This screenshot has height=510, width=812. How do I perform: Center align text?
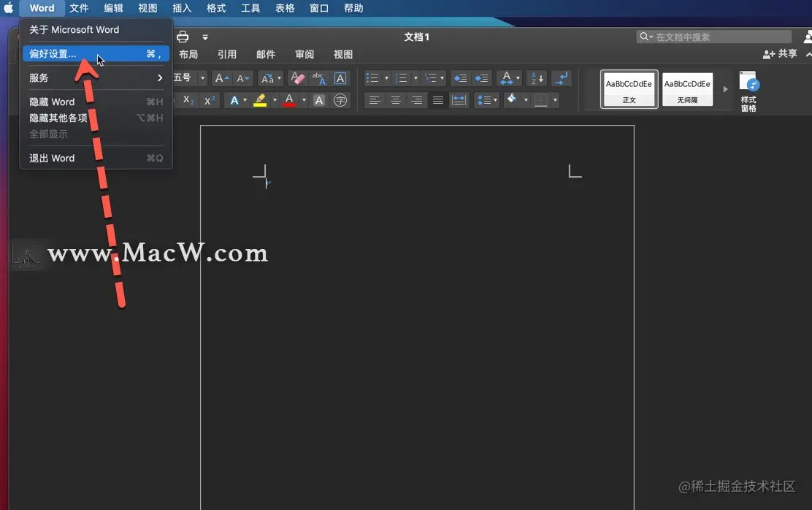395,100
